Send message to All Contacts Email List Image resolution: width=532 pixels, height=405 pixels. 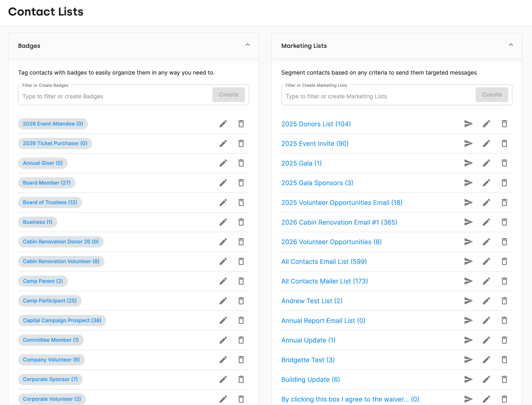tap(468, 261)
